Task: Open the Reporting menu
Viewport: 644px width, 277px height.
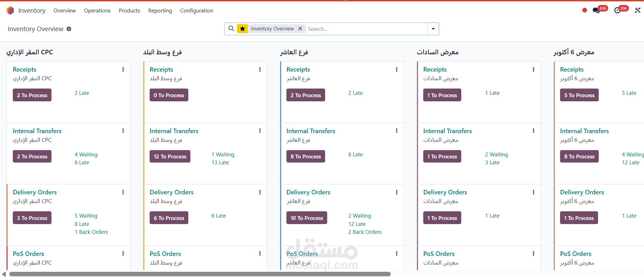Action: pos(160,11)
